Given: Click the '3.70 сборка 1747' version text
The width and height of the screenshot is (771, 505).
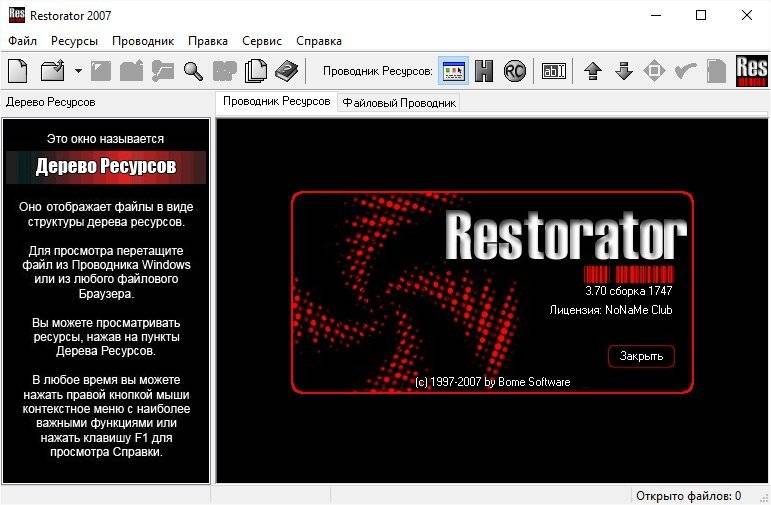Looking at the screenshot, I should 628,291.
